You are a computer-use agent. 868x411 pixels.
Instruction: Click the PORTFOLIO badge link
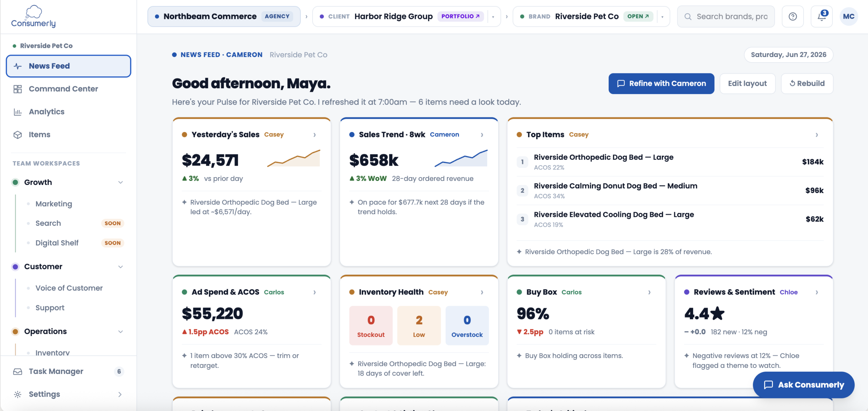click(460, 16)
